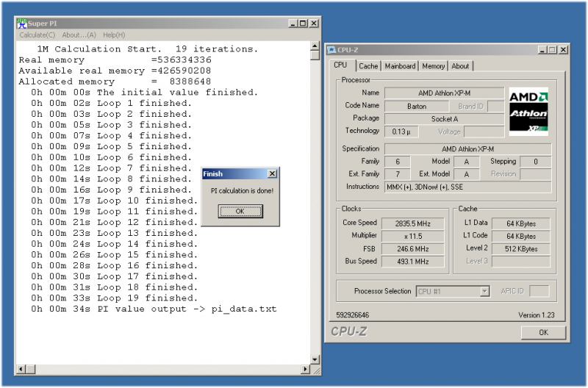Image resolution: width=588 pixels, height=388 pixels.
Task: Click the Super PI vertical scrollbar down arrow
Action: [x=315, y=360]
